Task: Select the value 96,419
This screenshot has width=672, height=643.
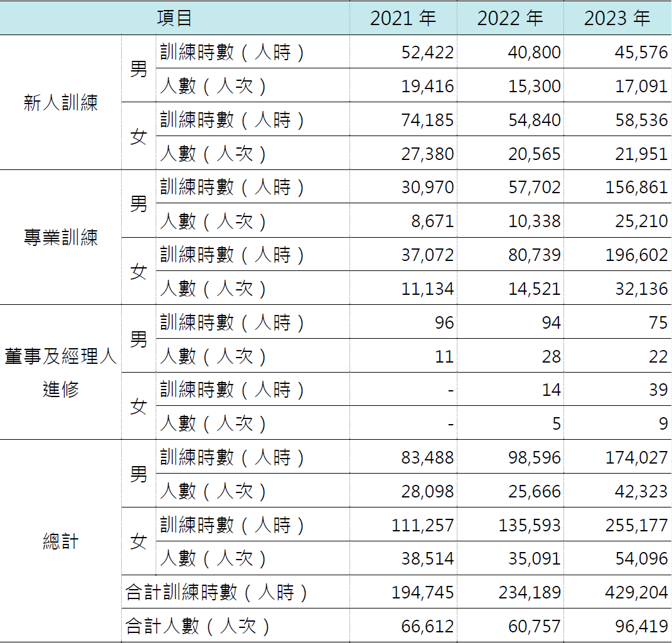Action: pyautogui.click(x=641, y=626)
